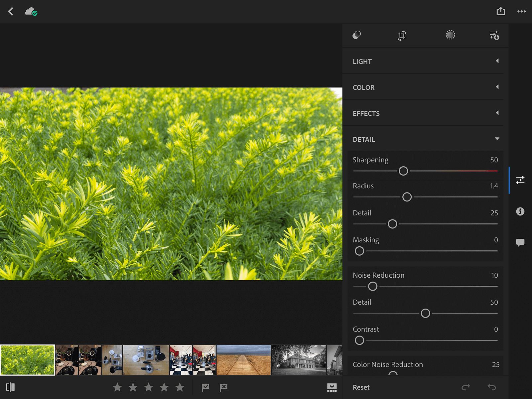
Task: Flag the photo as picked
Action: 205,387
